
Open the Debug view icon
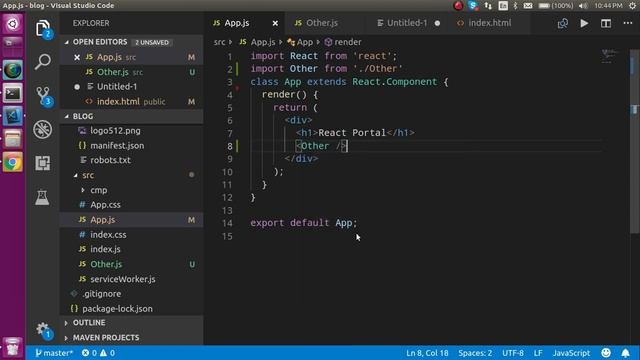42,129
